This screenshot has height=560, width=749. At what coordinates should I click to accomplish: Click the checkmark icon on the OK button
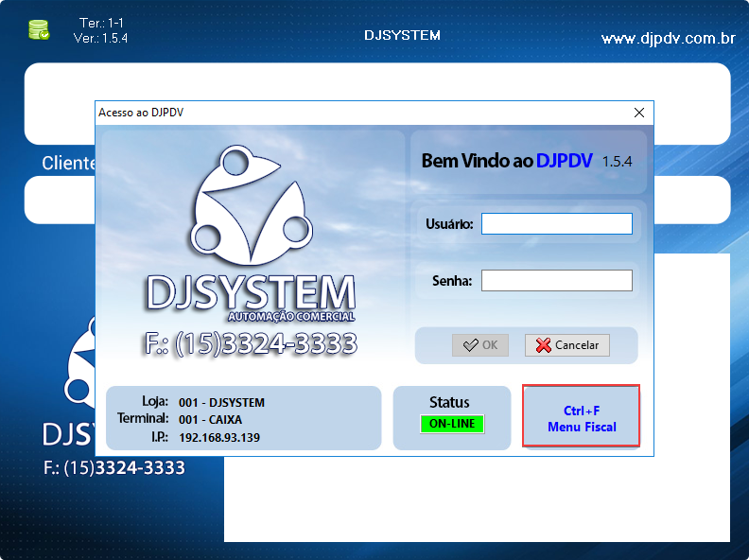pyautogui.click(x=470, y=345)
